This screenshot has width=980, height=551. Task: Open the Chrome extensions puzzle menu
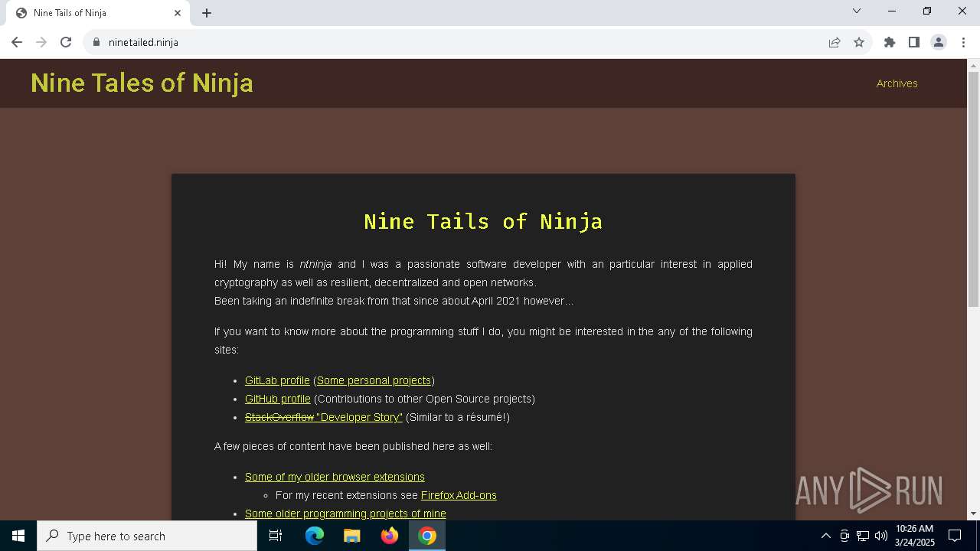coord(890,42)
